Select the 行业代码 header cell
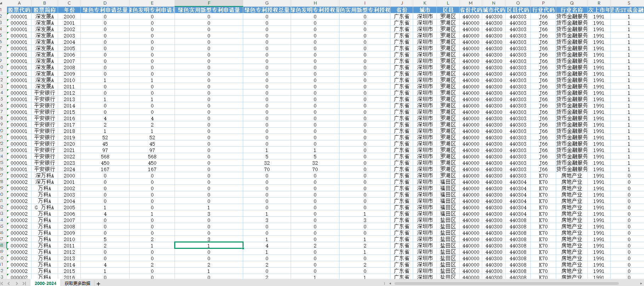The width and height of the screenshot is (644, 286). click(543, 10)
